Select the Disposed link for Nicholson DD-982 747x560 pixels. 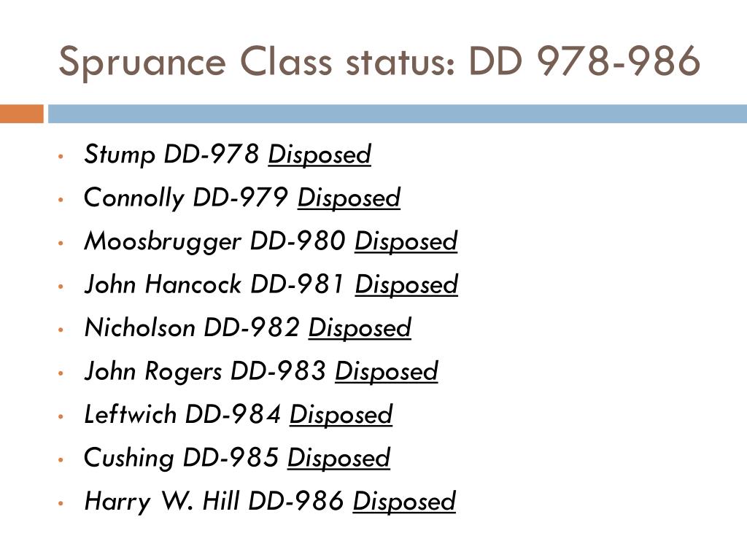tap(360, 328)
